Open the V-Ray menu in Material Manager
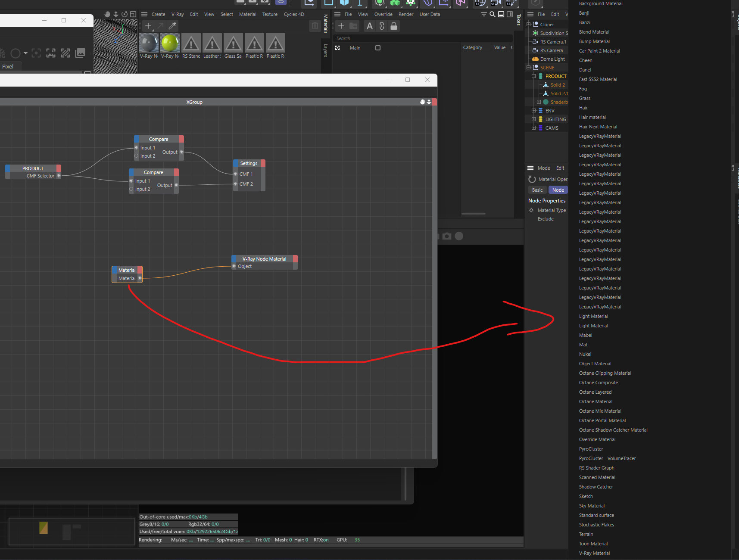739x560 pixels. pos(178,14)
